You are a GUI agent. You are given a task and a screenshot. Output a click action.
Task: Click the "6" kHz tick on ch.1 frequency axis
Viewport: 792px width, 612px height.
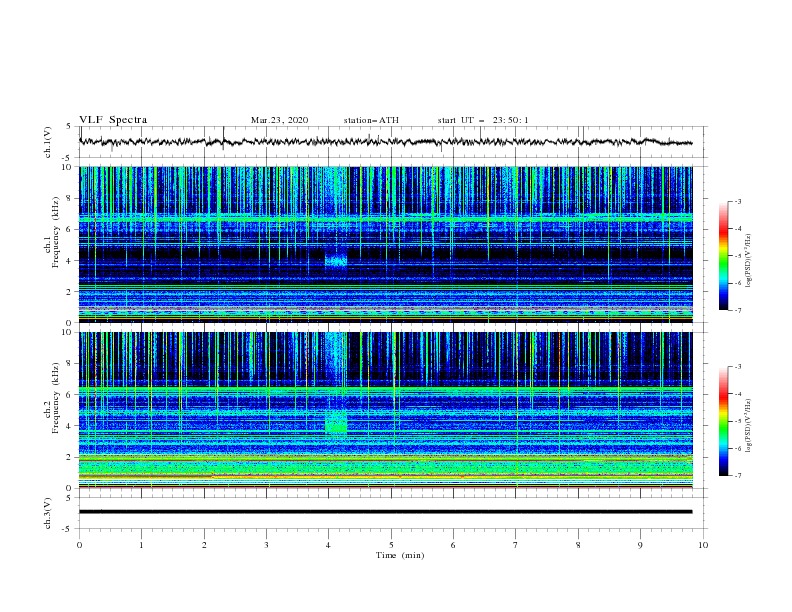pyautogui.click(x=70, y=229)
